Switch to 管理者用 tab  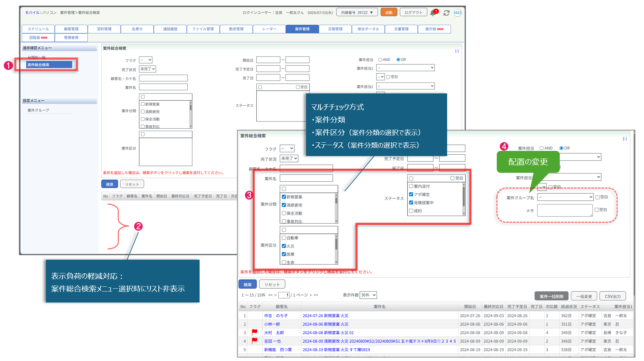point(71,38)
